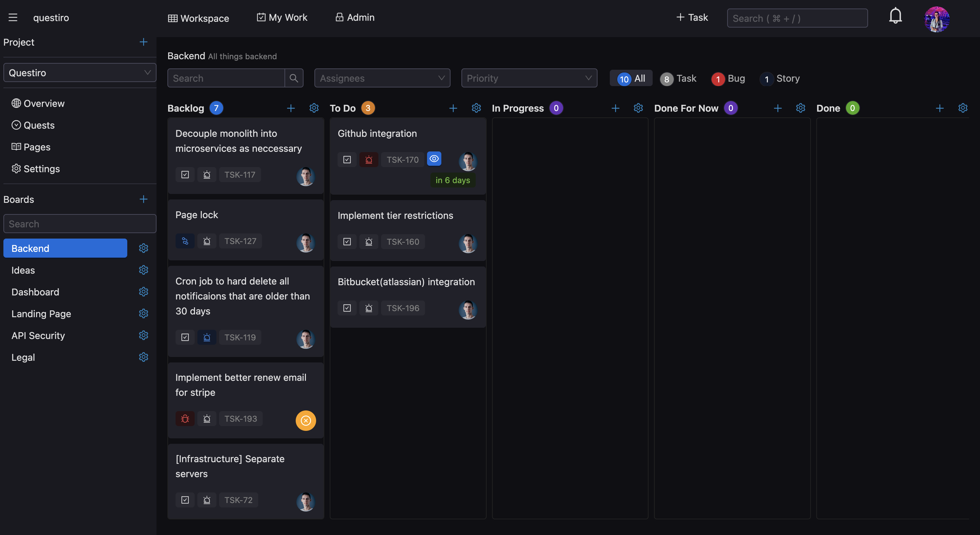This screenshot has width=980, height=535.
Task: Click bug type icon on TSK-193
Action: click(185, 419)
